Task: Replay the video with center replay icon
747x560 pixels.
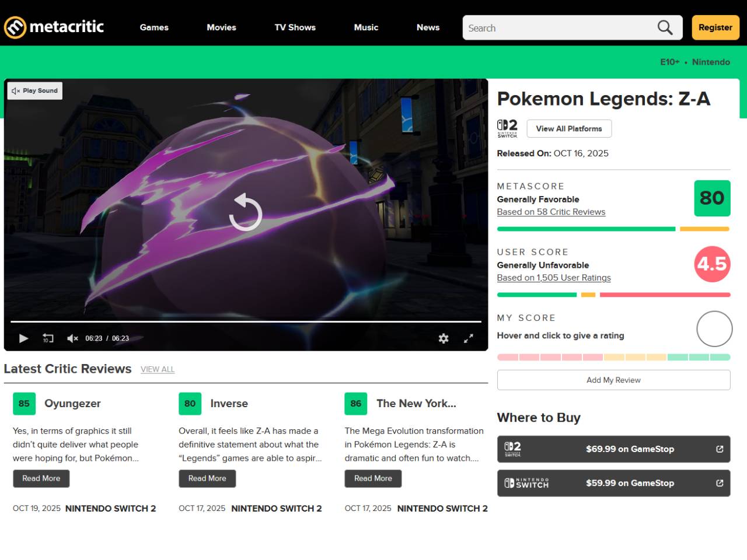Action: [x=246, y=213]
